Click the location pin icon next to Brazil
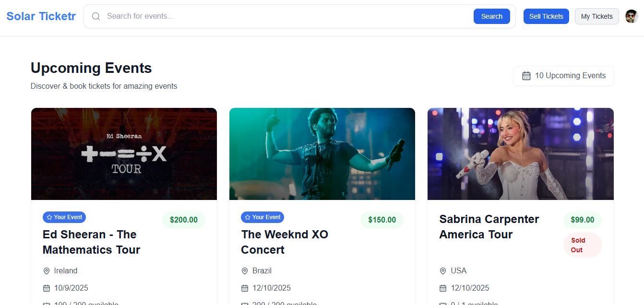Screen dimensions: 644x305 click(245, 271)
